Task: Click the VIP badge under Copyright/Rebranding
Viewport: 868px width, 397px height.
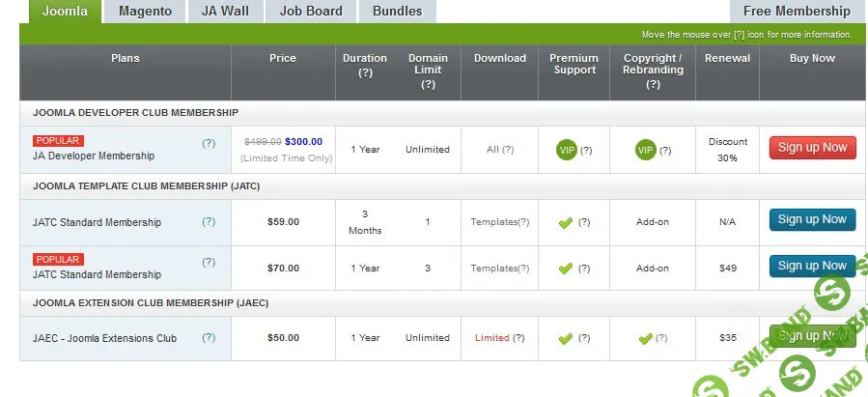Action: (x=645, y=150)
